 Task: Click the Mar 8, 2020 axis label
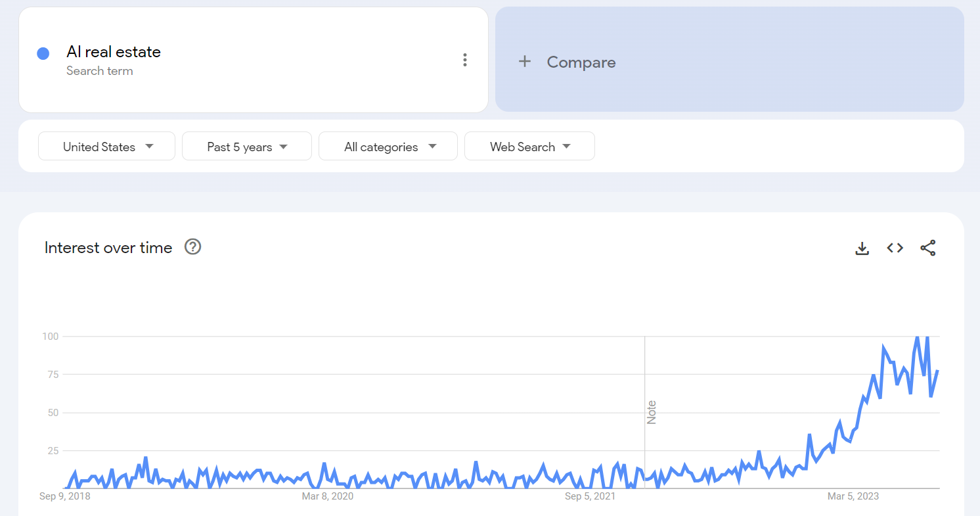[x=328, y=496]
